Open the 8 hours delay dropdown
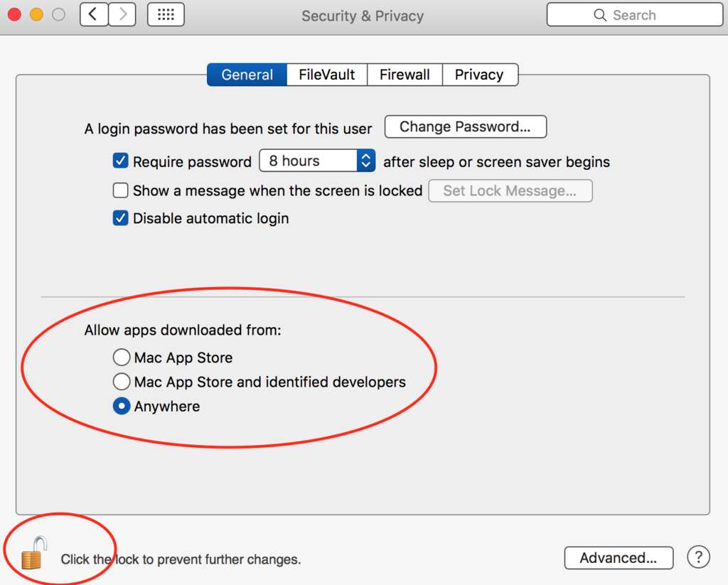The width and height of the screenshot is (728, 585). click(317, 161)
